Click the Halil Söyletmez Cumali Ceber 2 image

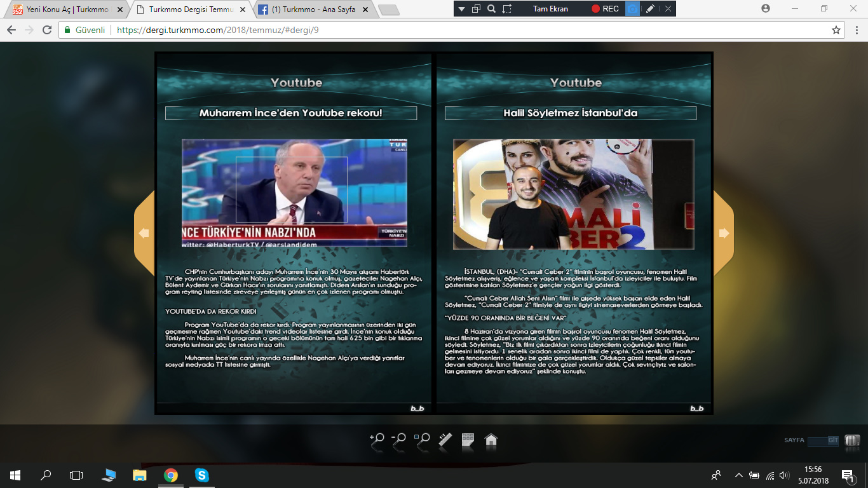573,194
